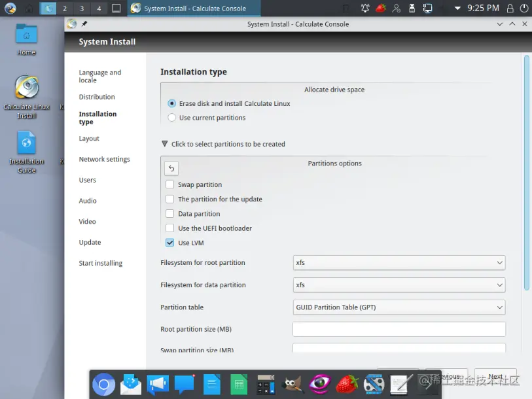Launch the Calc spreadsheet app in dock
This screenshot has height=399, width=532.
[x=239, y=385]
